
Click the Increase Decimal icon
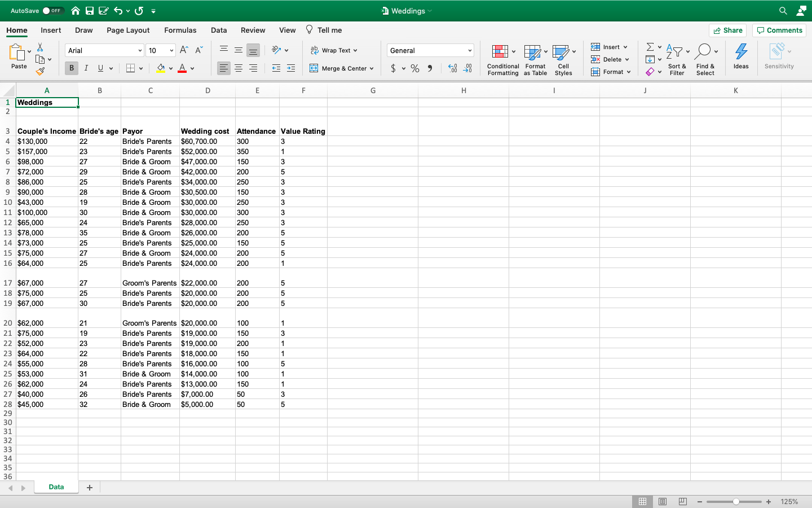coord(452,68)
